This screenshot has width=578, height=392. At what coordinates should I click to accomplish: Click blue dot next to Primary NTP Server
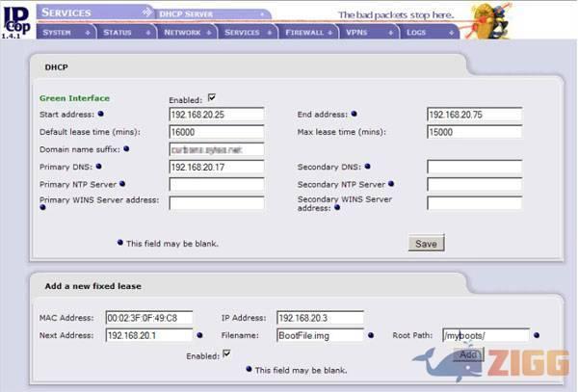pyautogui.click(x=122, y=183)
